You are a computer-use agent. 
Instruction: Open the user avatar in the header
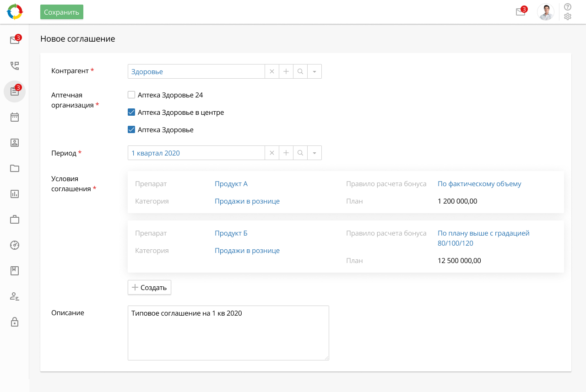tap(545, 12)
